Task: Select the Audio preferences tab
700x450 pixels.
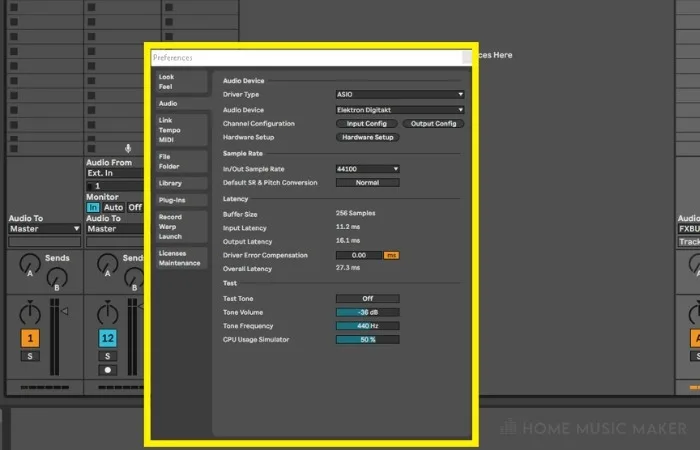Action: coord(182,103)
